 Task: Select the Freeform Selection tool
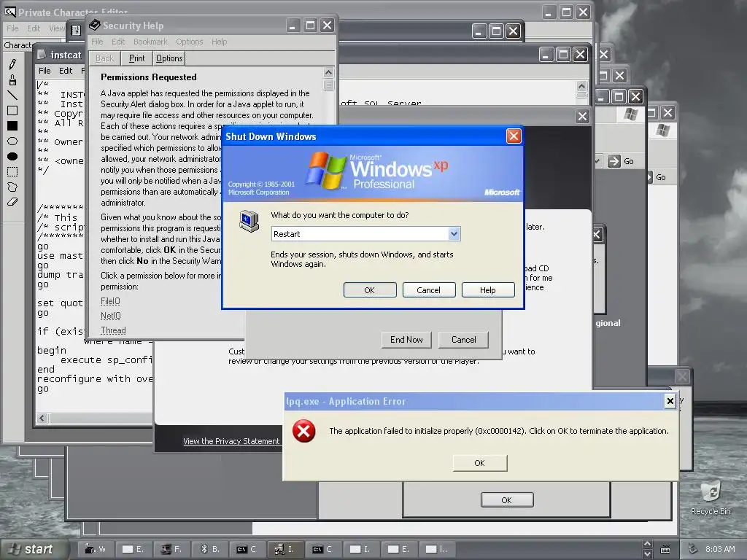(x=12, y=187)
